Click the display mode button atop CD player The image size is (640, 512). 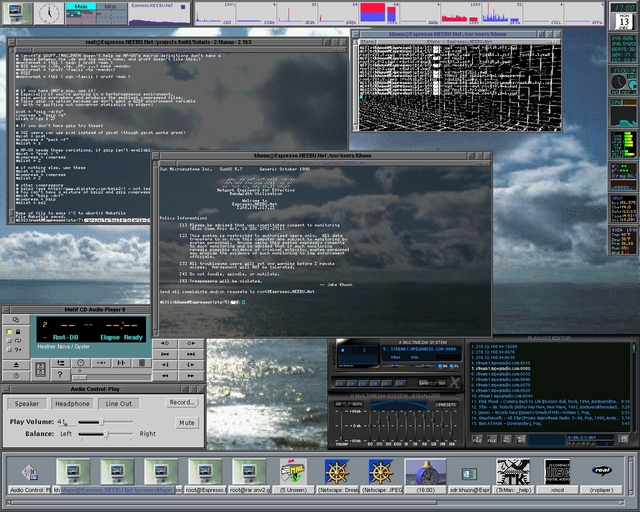pyautogui.click(x=16, y=320)
